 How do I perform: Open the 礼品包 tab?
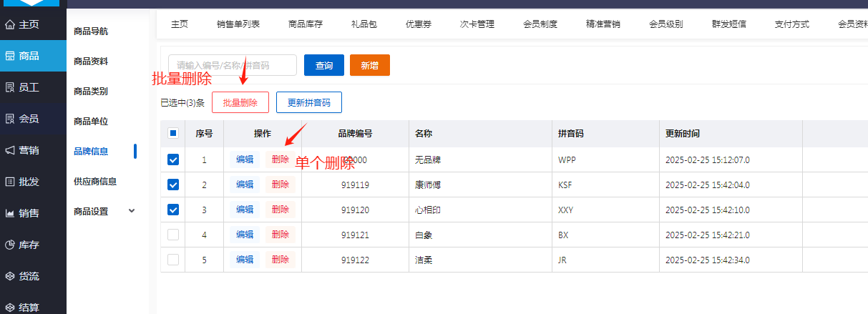point(364,24)
